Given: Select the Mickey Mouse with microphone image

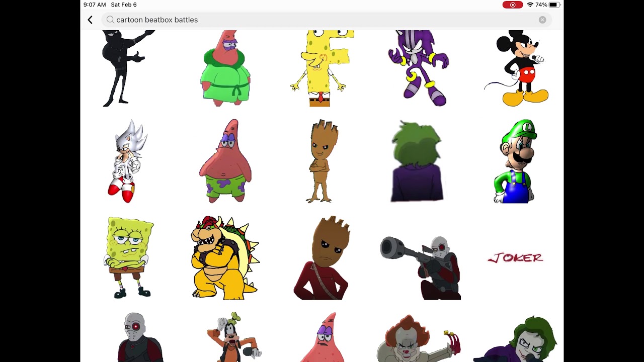Looking at the screenshot, I should [x=517, y=68].
